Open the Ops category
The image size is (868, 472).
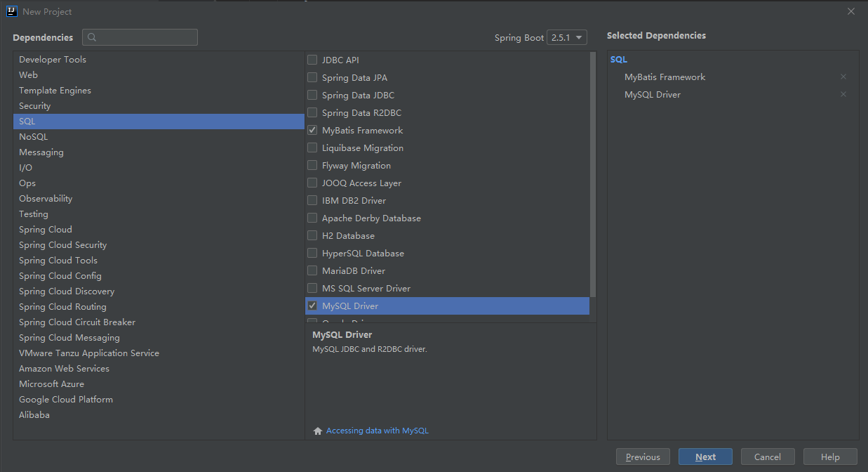tap(159, 183)
